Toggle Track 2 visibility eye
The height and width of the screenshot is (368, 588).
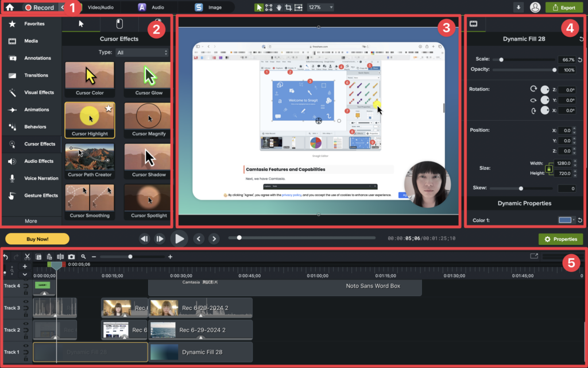tap(26, 324)
